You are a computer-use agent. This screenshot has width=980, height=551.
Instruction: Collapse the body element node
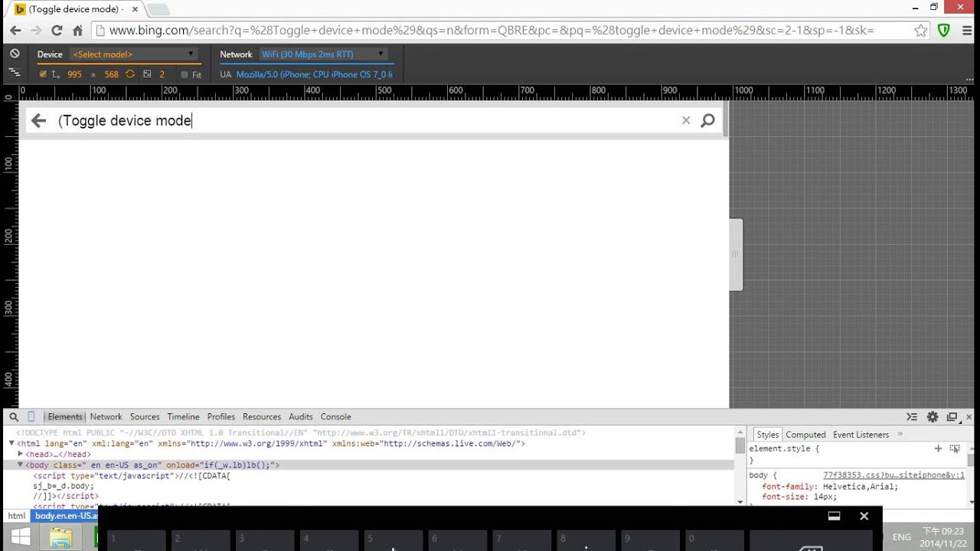point(21,465)
